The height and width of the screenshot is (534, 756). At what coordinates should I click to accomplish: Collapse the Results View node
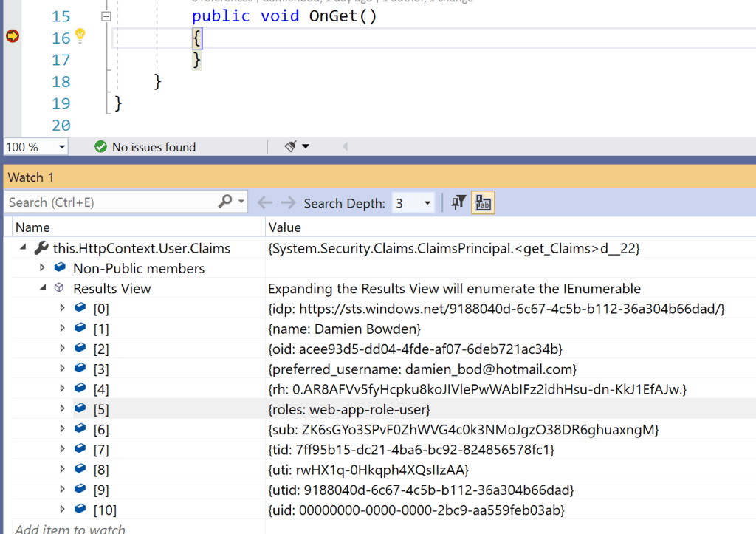[x=43, y=287]
